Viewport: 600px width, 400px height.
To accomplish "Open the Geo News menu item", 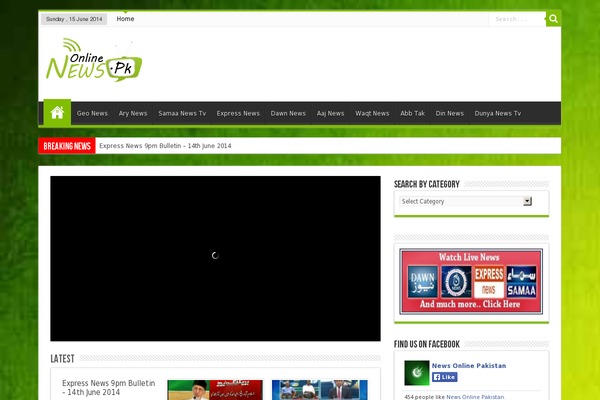I will click(x=92, y=113).
